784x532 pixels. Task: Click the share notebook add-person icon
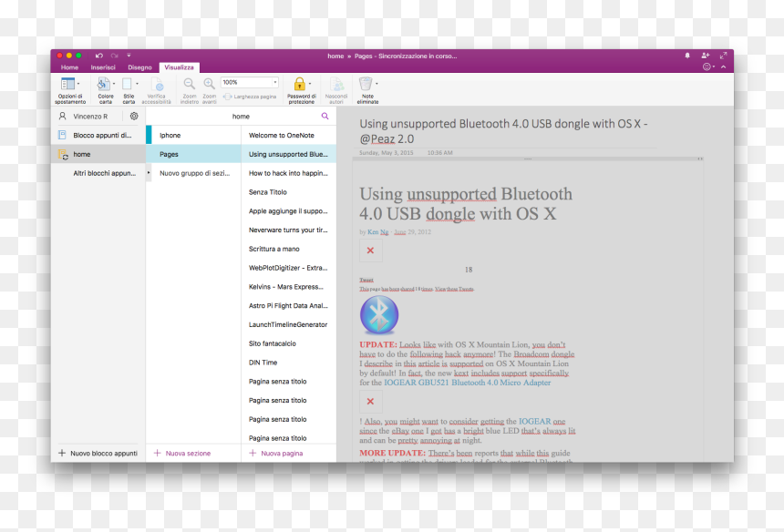[706, 56]
